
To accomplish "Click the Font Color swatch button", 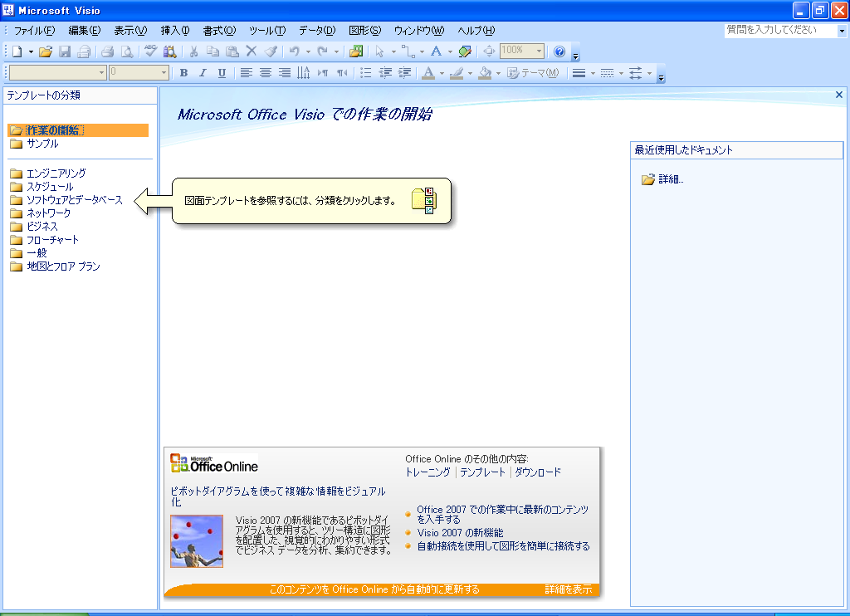I will point(428,73).
